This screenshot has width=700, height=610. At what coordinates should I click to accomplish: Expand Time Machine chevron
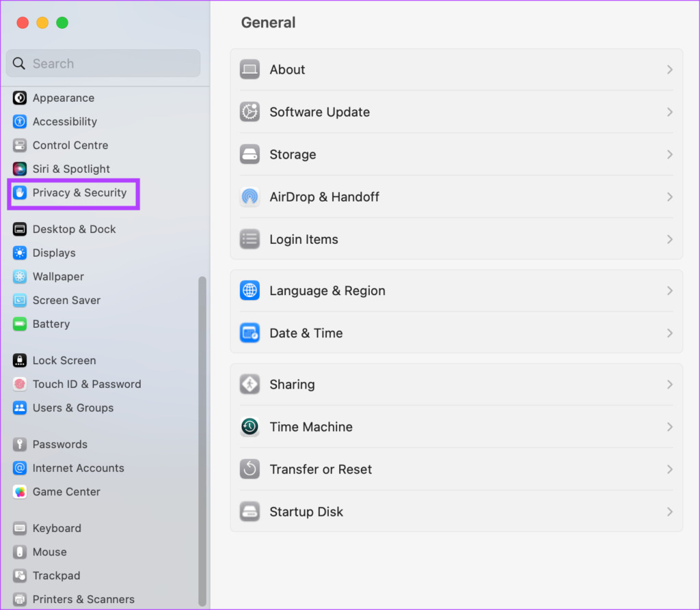670,427
